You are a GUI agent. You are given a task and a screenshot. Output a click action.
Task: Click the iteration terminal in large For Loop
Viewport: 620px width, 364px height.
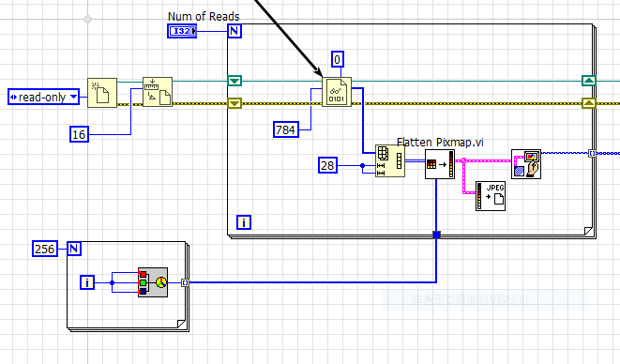pos(244,222)
